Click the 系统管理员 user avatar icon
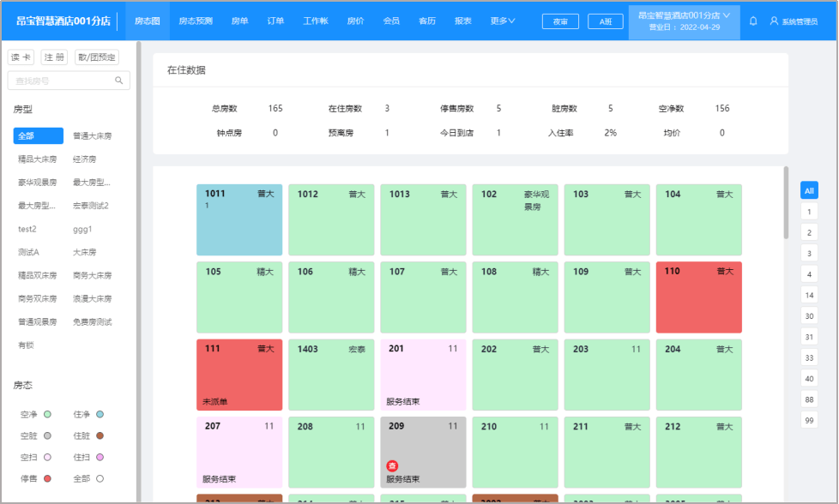Screen dimensions: 839x504 (774, 21)
